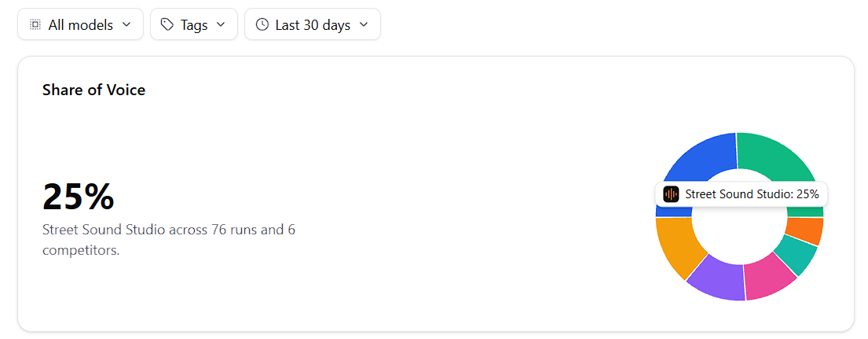
Task: Expand the Tags dropdown chevron
Action: (x=220, y=24)
